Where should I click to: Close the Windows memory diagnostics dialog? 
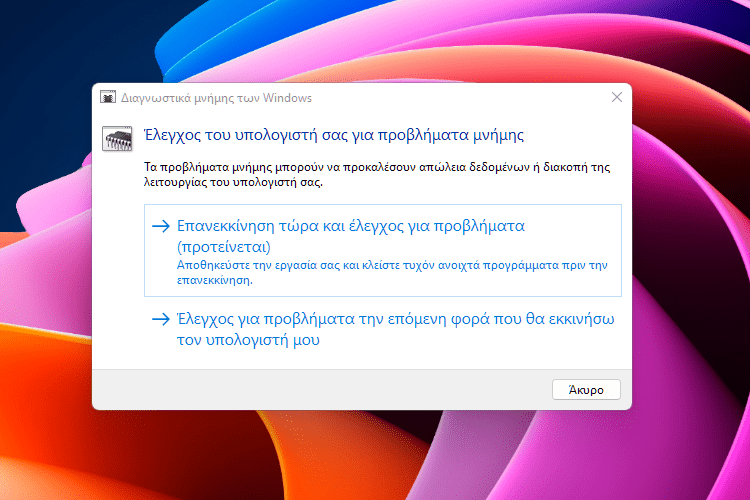(x=617, y=98)
